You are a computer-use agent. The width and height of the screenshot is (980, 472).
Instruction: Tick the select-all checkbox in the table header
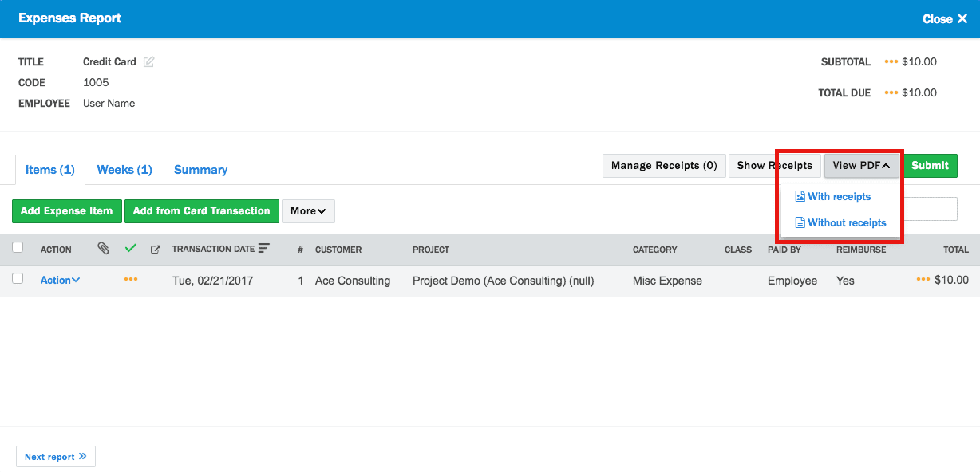click(x=18, y=248)
